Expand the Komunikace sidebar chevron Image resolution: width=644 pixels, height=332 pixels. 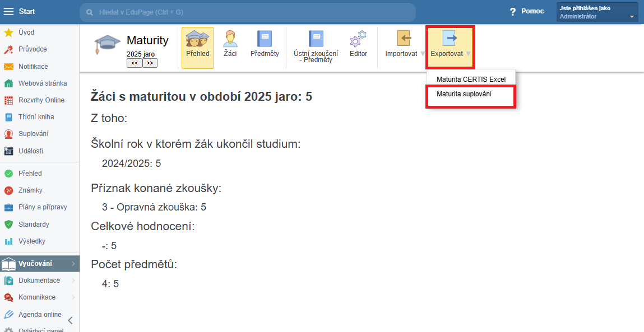pos(73,297)
